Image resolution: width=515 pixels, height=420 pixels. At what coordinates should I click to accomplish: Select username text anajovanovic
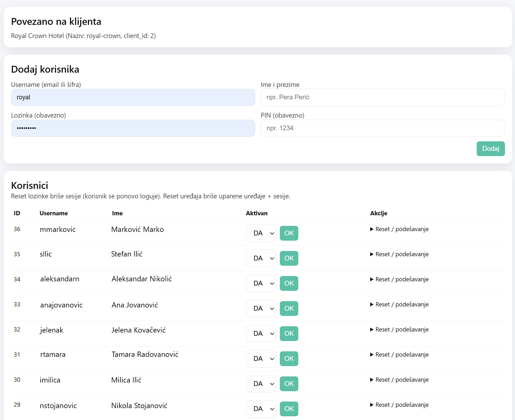61,305
